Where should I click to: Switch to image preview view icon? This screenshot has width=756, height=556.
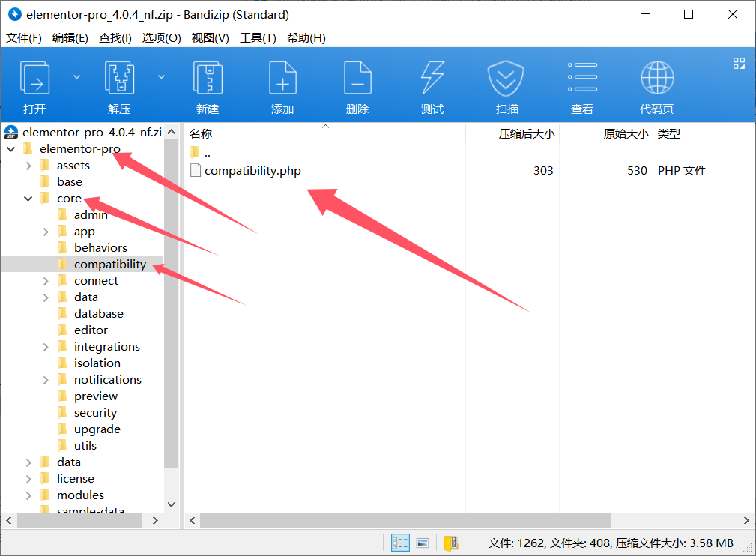pos(423,543)
